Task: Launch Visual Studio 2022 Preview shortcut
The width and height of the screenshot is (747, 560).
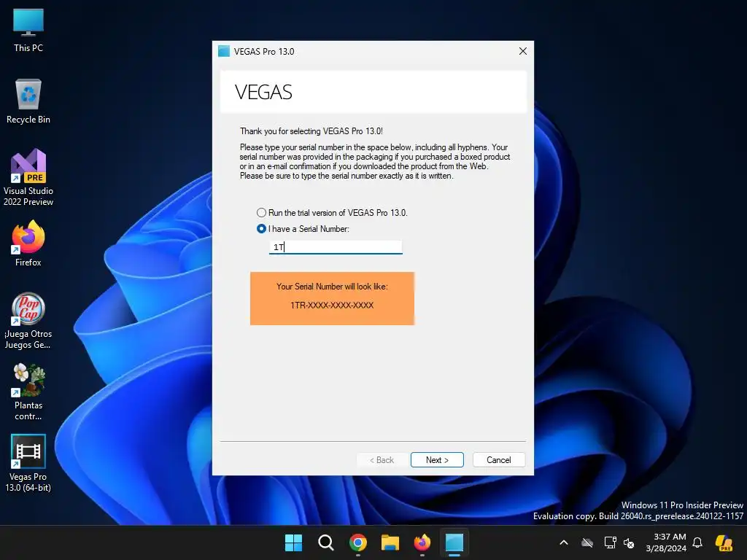Action: tap(28, 177)
